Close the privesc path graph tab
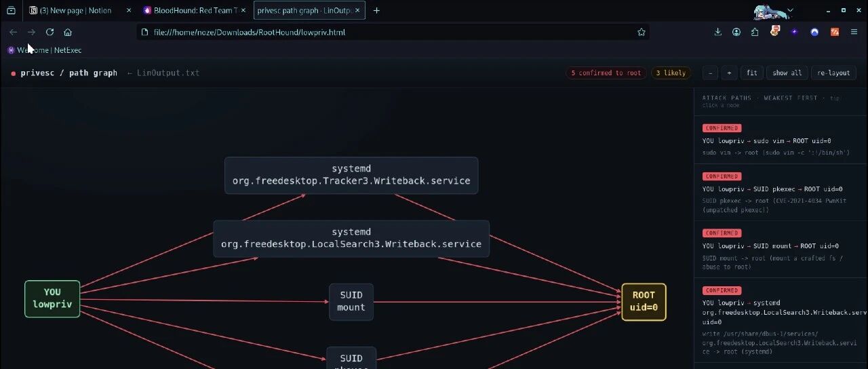The width and height of the screenshot is (868, 369). [358, 10]
